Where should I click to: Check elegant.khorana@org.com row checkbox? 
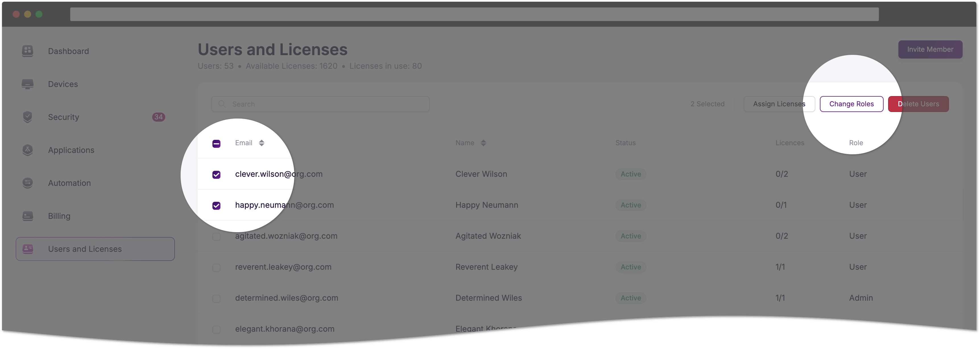216,330
